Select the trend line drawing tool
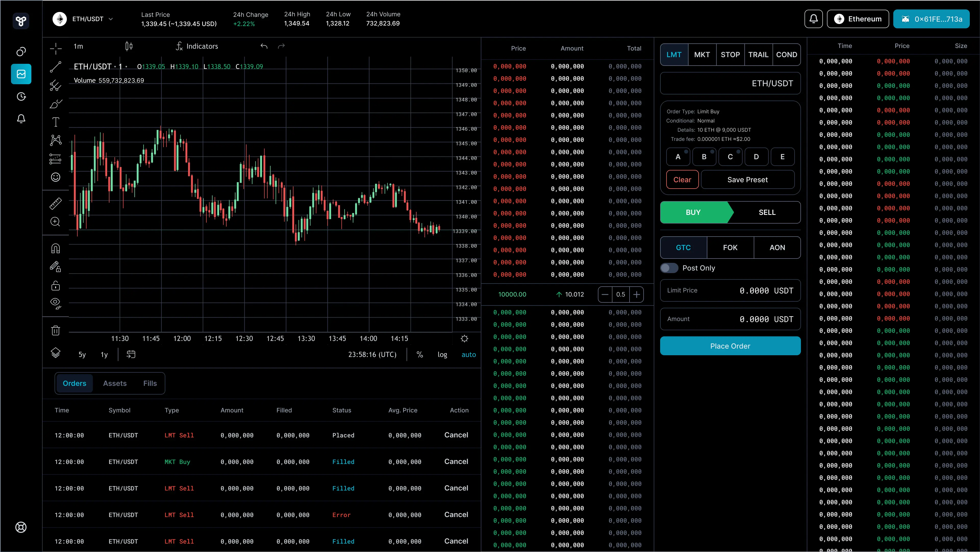Screen dimensions: 980x552 point(56,67)
